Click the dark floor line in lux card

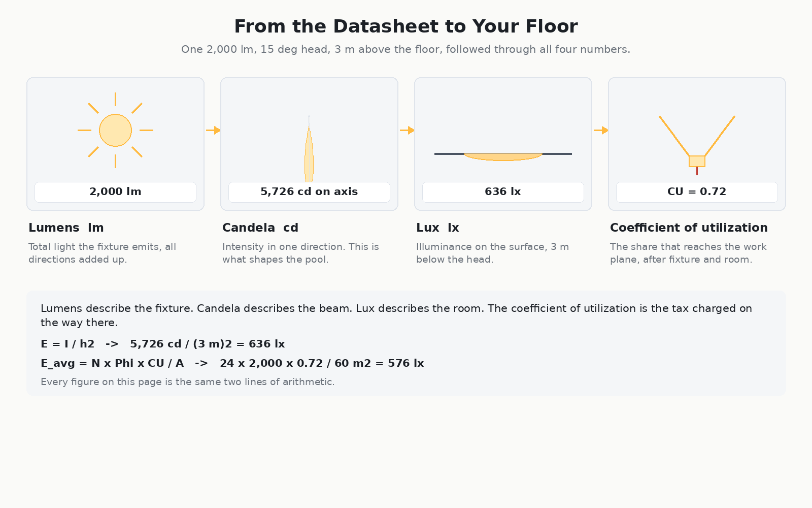tap(503, 153)
